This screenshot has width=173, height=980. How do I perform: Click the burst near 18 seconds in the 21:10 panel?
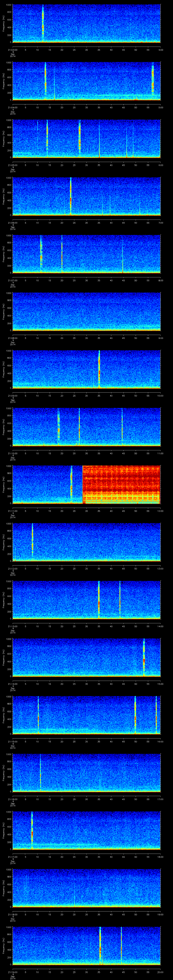pos(59,426)
